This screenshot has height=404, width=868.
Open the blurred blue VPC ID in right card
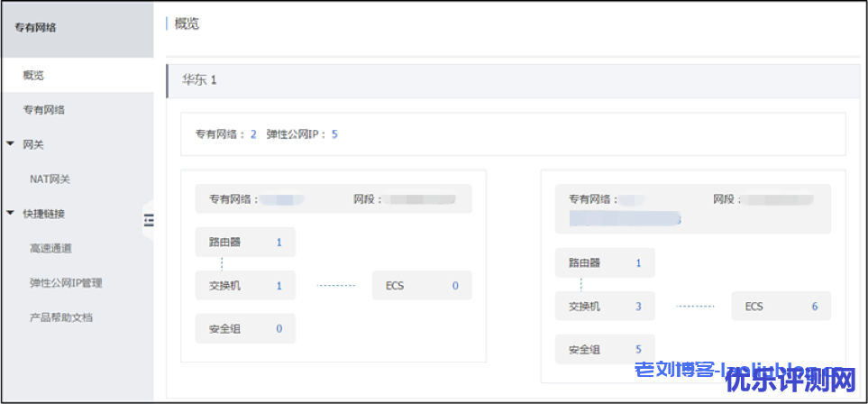[624, 218]
